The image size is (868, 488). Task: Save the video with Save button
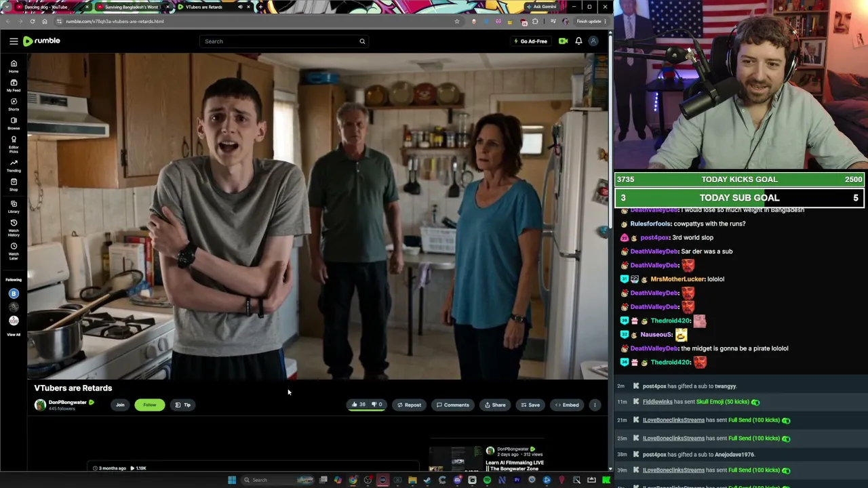point(530,405)
